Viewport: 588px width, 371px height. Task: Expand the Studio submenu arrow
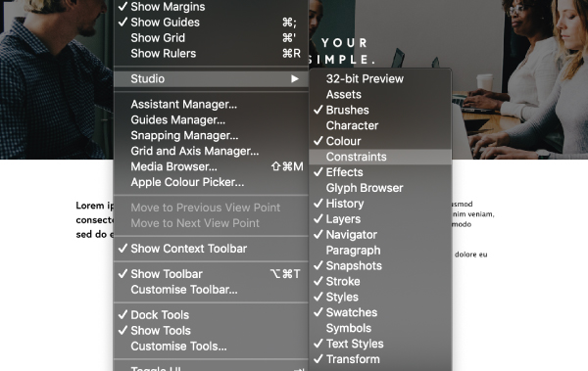pyautogui.click(x=295, y=78)
